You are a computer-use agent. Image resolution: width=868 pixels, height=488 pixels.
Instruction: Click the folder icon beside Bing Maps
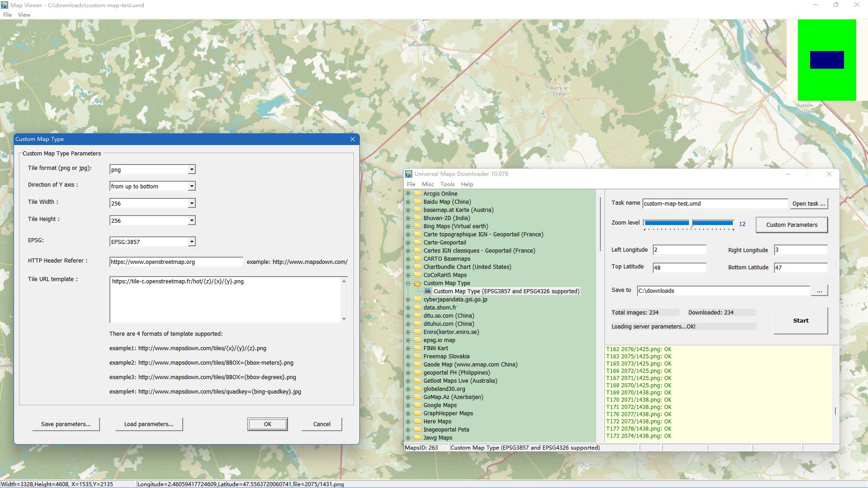click(x=417, y=226)
